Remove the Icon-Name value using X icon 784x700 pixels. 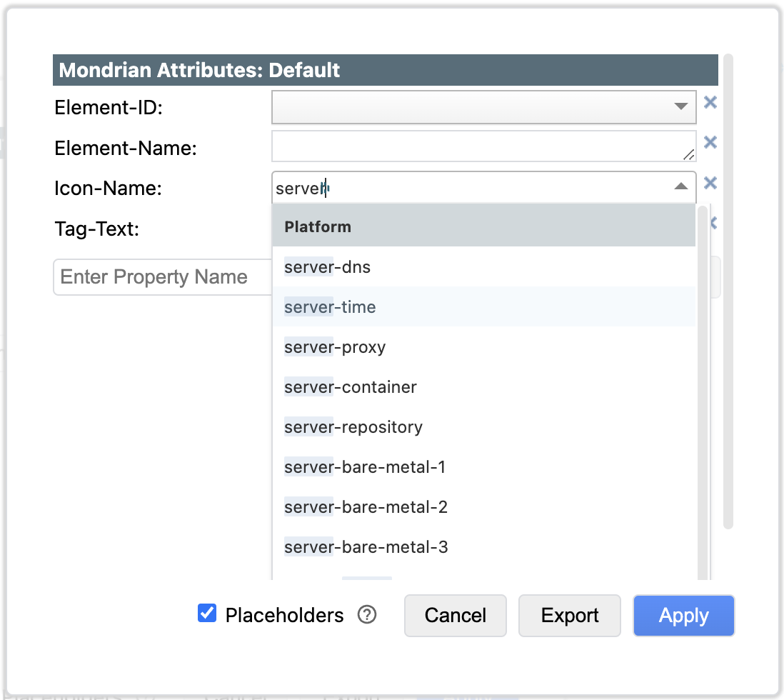710,183
